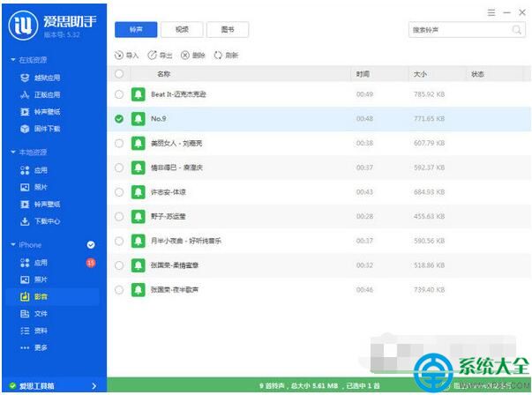Open the hamburger menu icon at top right
Screen dimensions: 532x395
tap(491, 13)
